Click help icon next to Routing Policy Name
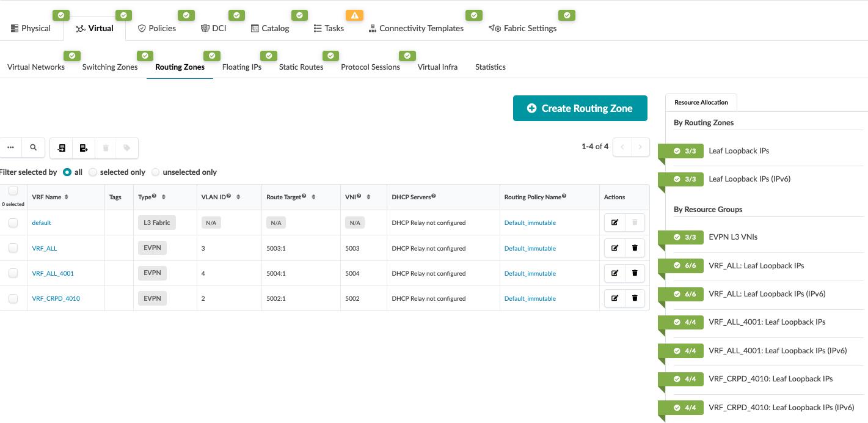868x423 pixels. tap(564, 196)
